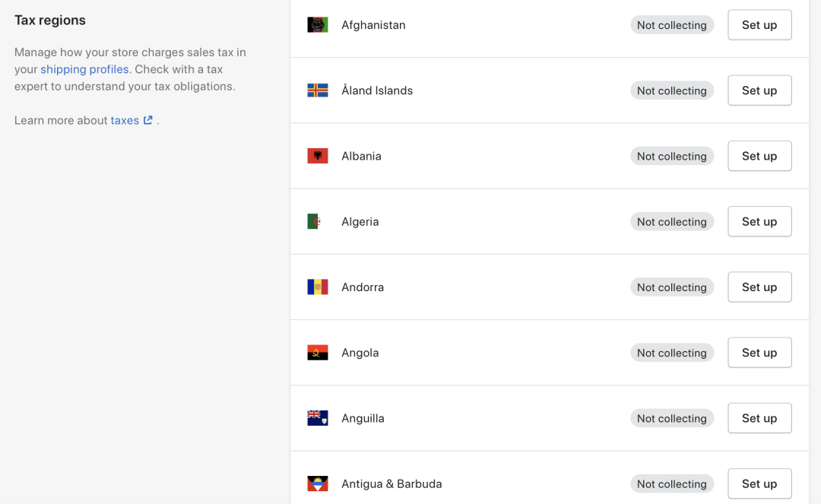Screen dimensions: 821x504
Task: Click the Åland Islands flag icon
Action: pyautogui.click(x=317, y=90)
